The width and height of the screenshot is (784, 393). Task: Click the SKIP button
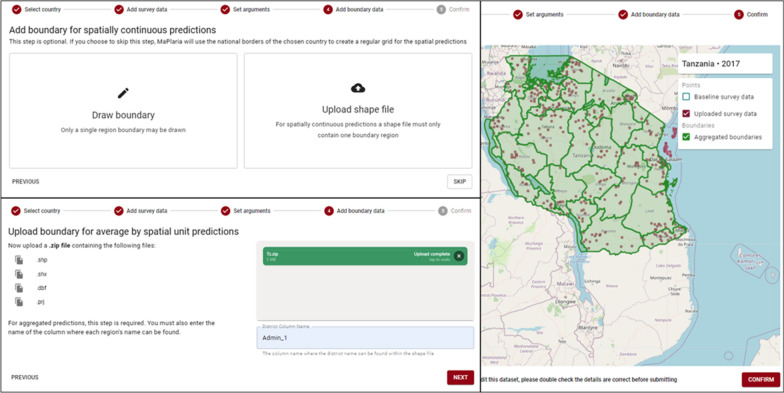[460, 182]
